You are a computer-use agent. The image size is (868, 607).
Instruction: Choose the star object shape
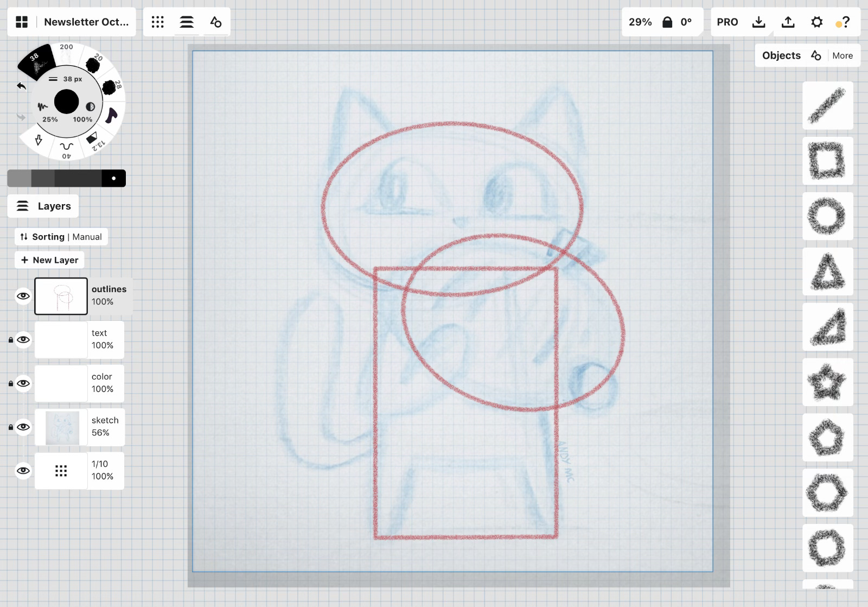click(x=827, y=383)
